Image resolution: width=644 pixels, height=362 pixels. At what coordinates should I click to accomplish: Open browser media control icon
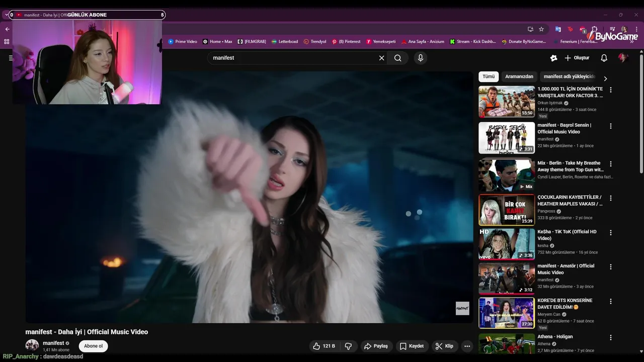pyautogui.click(x=612, y=29)
